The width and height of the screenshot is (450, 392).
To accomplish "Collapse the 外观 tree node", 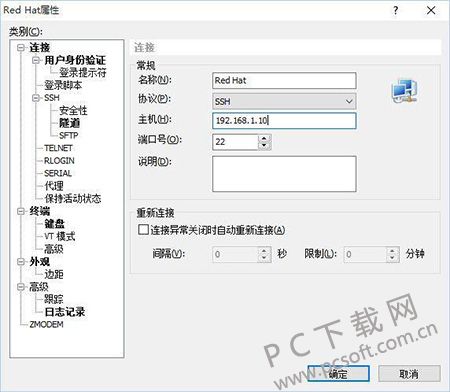I will tap(21, 262).
